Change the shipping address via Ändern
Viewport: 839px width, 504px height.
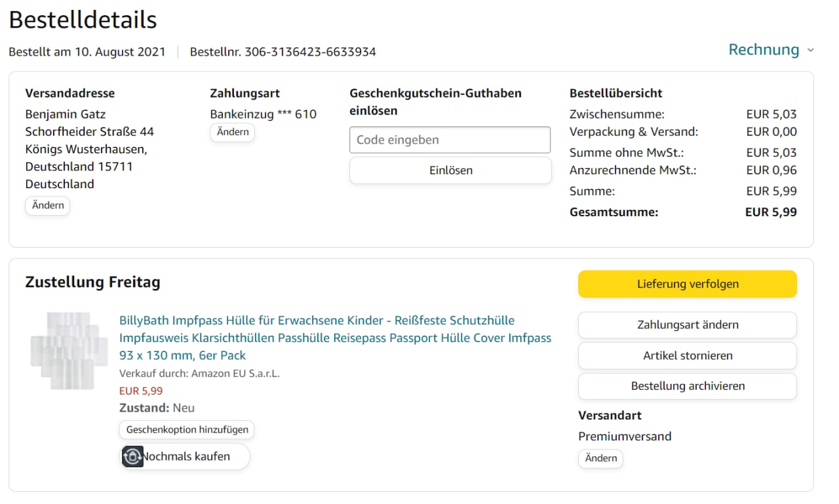48,205
